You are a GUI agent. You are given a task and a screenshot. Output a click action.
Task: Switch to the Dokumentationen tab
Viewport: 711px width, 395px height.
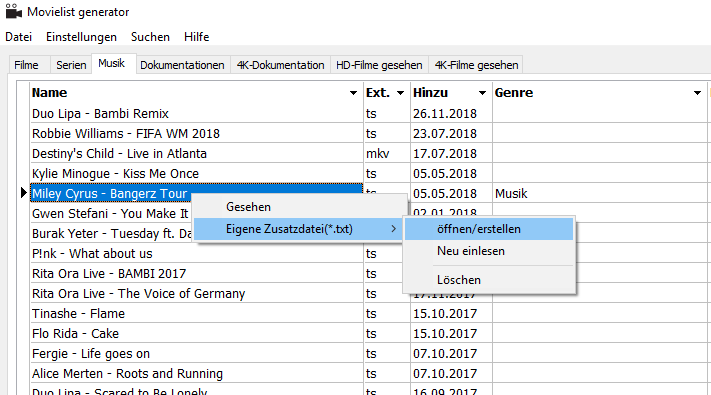182,65
